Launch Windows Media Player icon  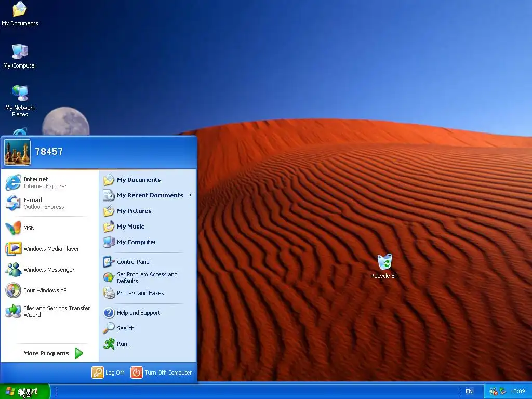pos(13,249)
